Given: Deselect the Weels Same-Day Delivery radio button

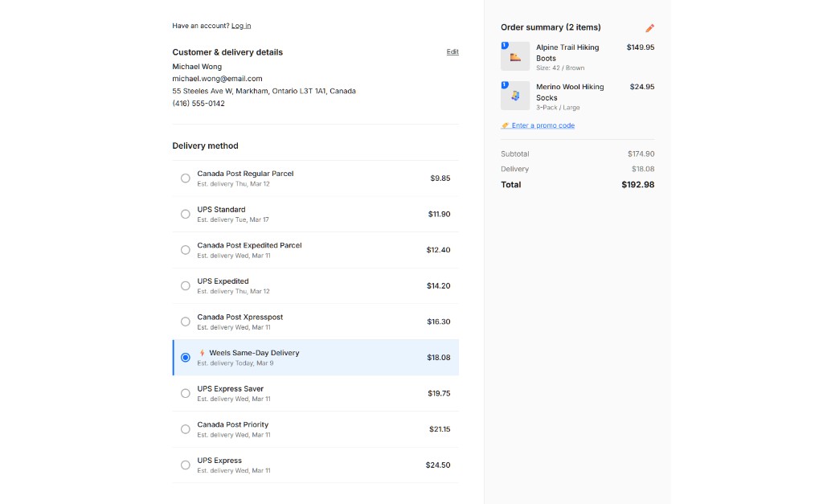Looking at the screenshot, I should point(185,357).
